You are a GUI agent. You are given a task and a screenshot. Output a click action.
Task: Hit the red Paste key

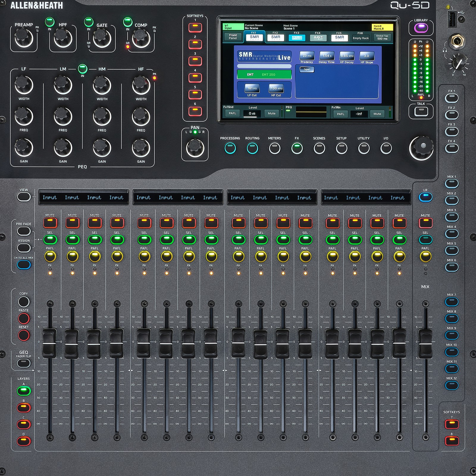coord(24,318)
